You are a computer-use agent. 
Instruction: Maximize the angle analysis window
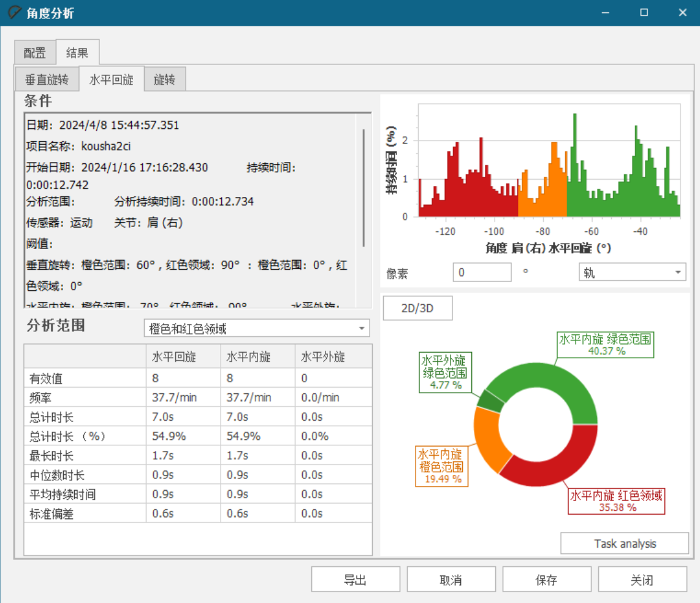[644, 13]
